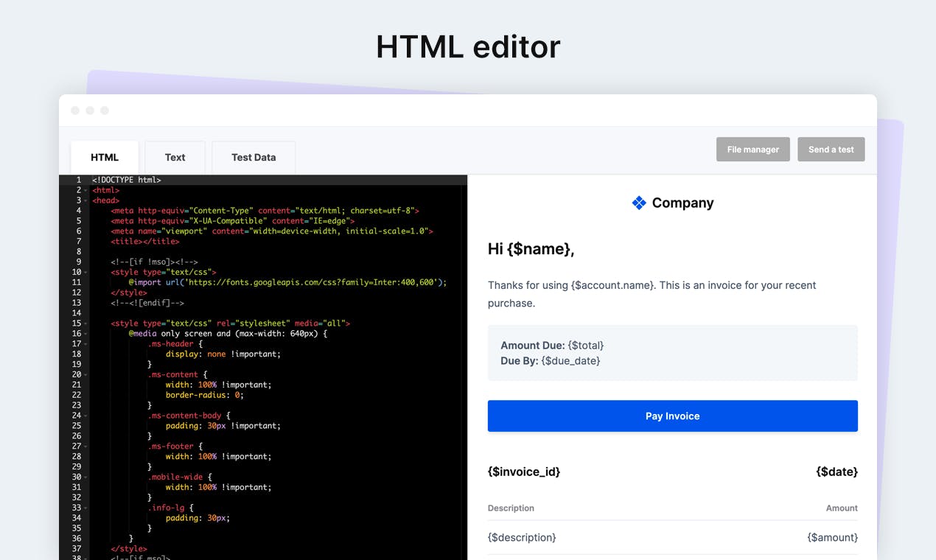Click the DOCTYPE html code on line 1
Image resolution: width=936 pixels, height=560 pixels.
(127, 180)
